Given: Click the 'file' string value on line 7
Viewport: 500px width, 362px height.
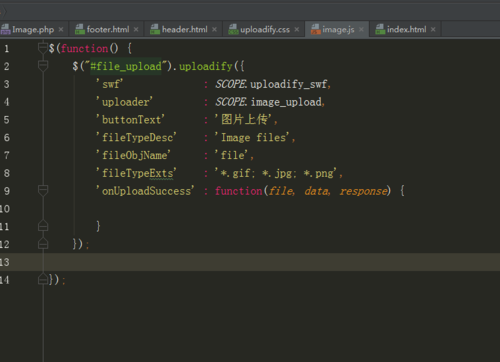Looking at the screenshot, I should coord(232,155).
